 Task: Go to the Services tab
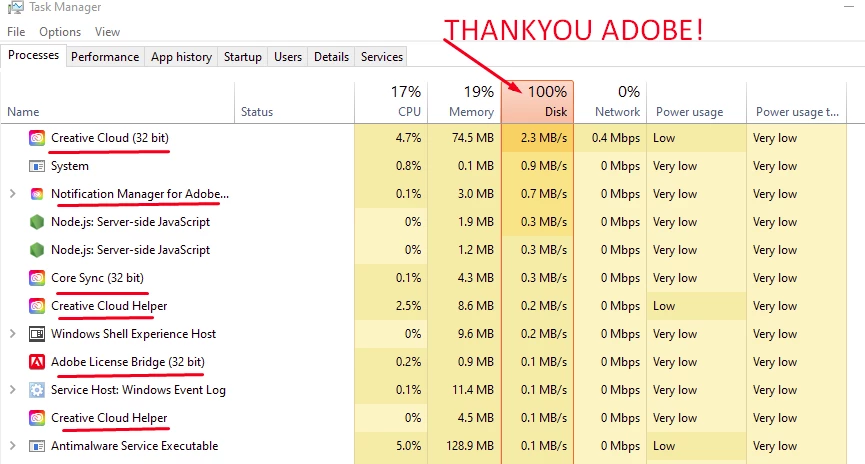pos(382,57)
